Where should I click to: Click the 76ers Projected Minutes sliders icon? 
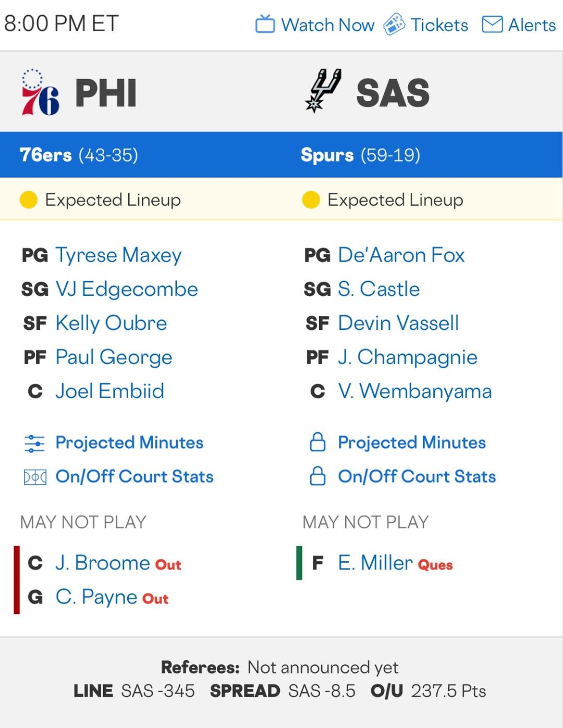(34, 443)
